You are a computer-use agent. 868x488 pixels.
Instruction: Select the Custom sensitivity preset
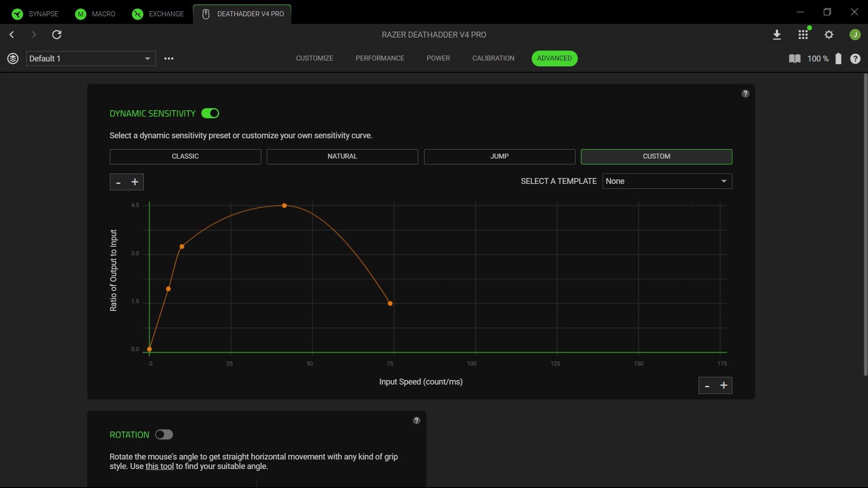pyautogui.click(x=656, y=156)
